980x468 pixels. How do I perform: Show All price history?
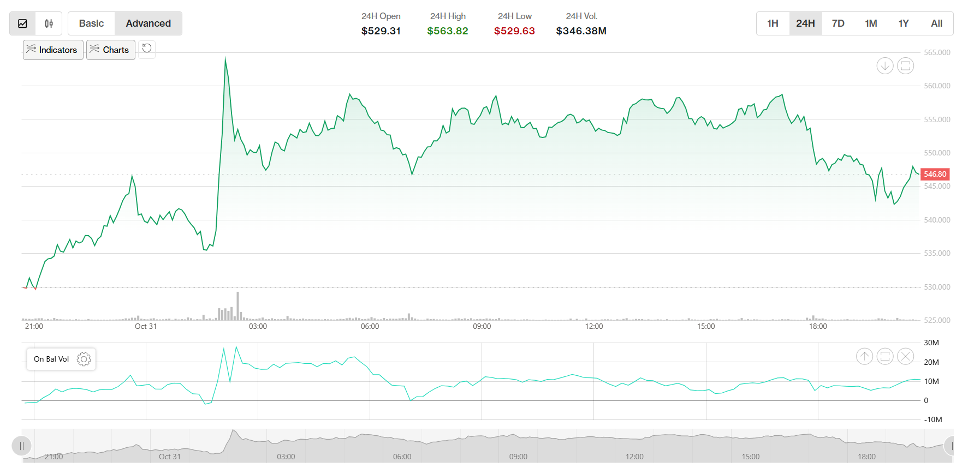[x=936, y=23]
